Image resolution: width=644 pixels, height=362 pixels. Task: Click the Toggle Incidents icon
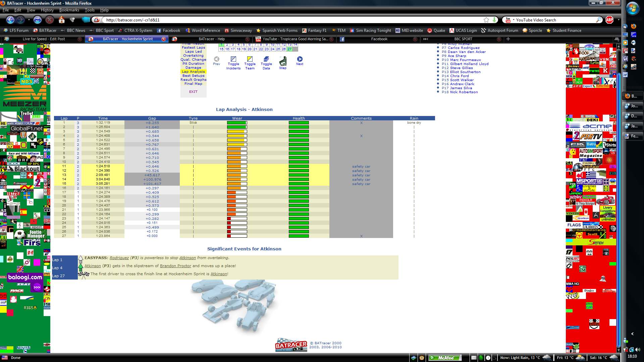click(x=233, y=59)
